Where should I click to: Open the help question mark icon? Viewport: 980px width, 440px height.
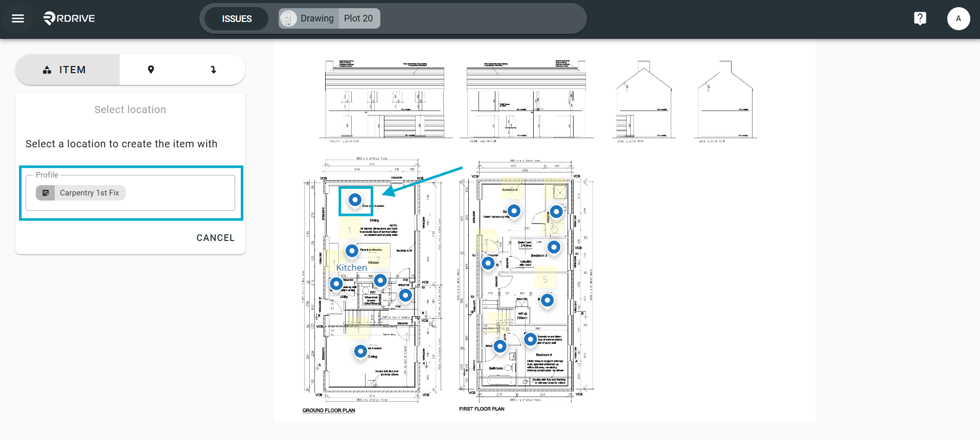tap(920, 18)
